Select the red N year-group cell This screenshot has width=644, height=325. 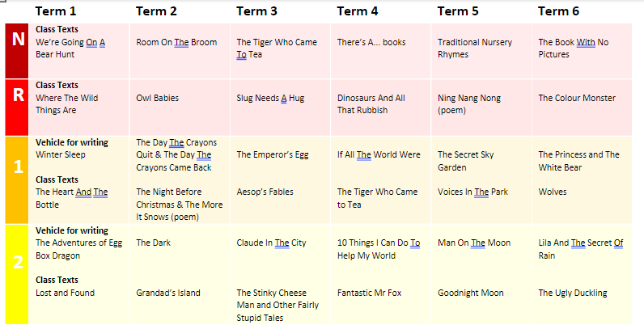click(x=17, y=51)
